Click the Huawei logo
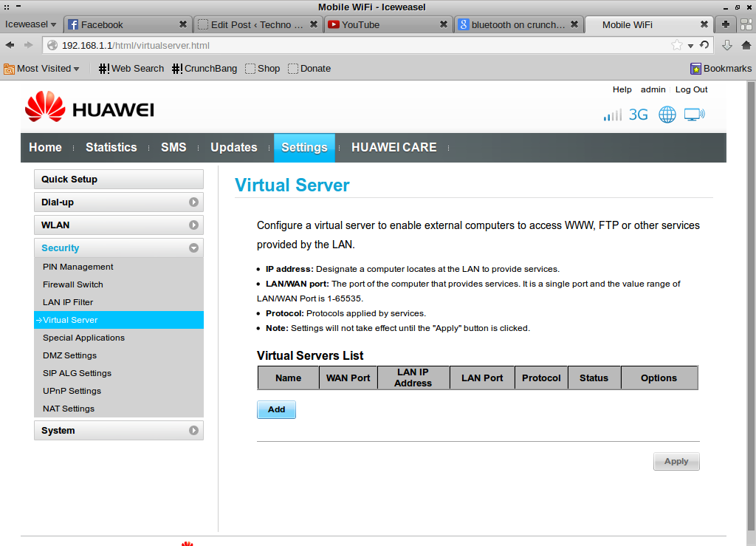756x546 pixels. point(89,109)
